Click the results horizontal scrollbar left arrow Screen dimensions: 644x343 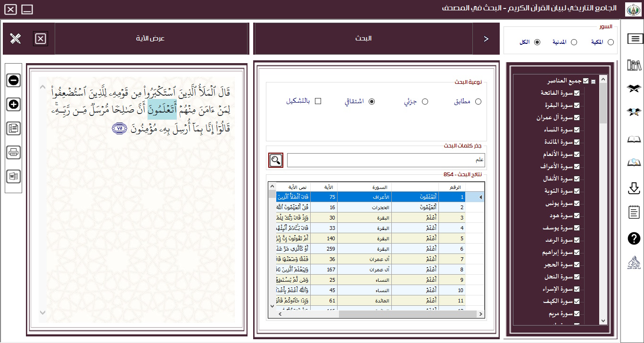point(281,314)
